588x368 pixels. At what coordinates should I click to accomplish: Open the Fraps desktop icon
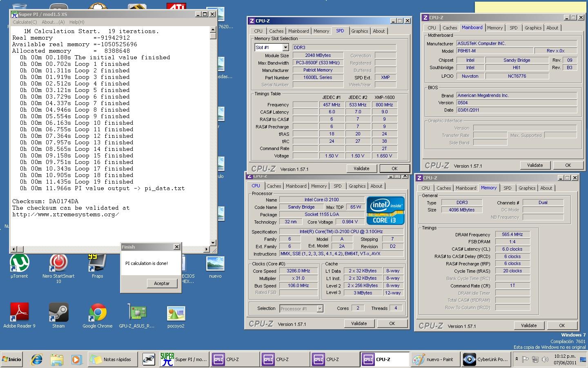point(98,267)
